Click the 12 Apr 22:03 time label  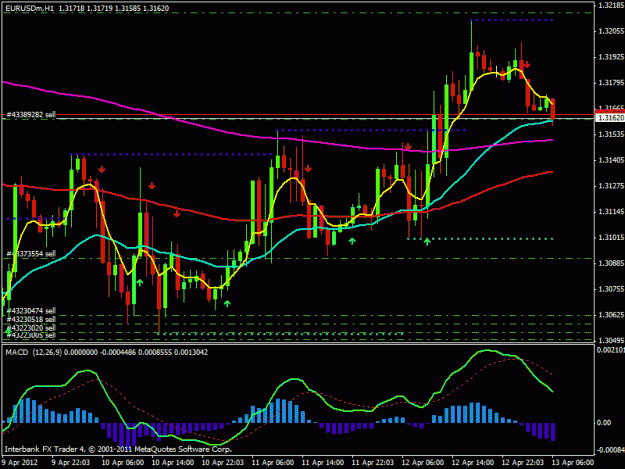click(523, 462)
